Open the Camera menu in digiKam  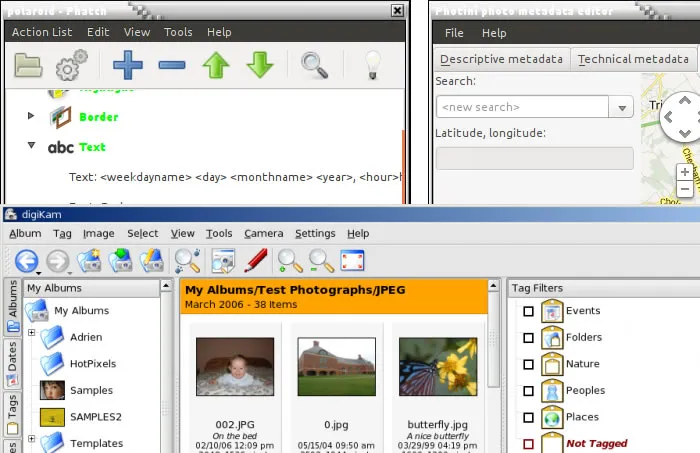click(x=263, y=233)
